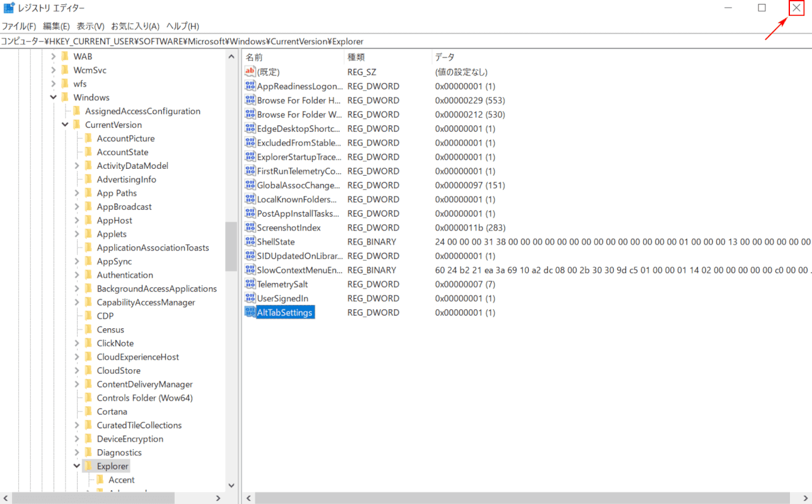The image size is (812, 504).
Task: Collapse the Explorer tree node
Action: tap(77, 466)
